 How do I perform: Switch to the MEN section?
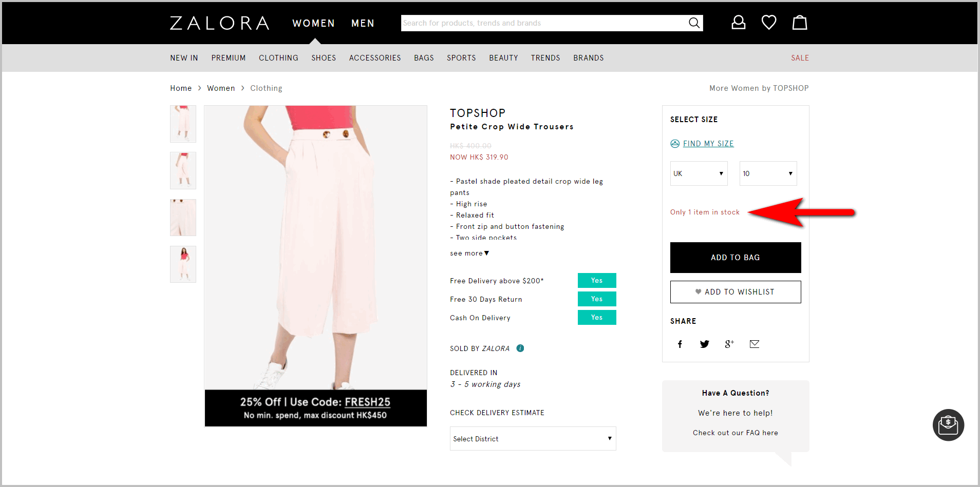363,23
